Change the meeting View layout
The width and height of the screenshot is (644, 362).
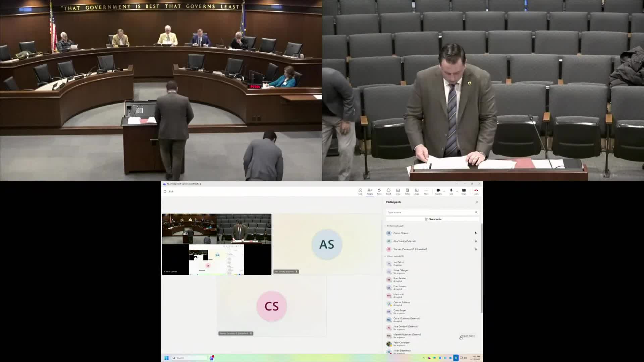point(398,191)
